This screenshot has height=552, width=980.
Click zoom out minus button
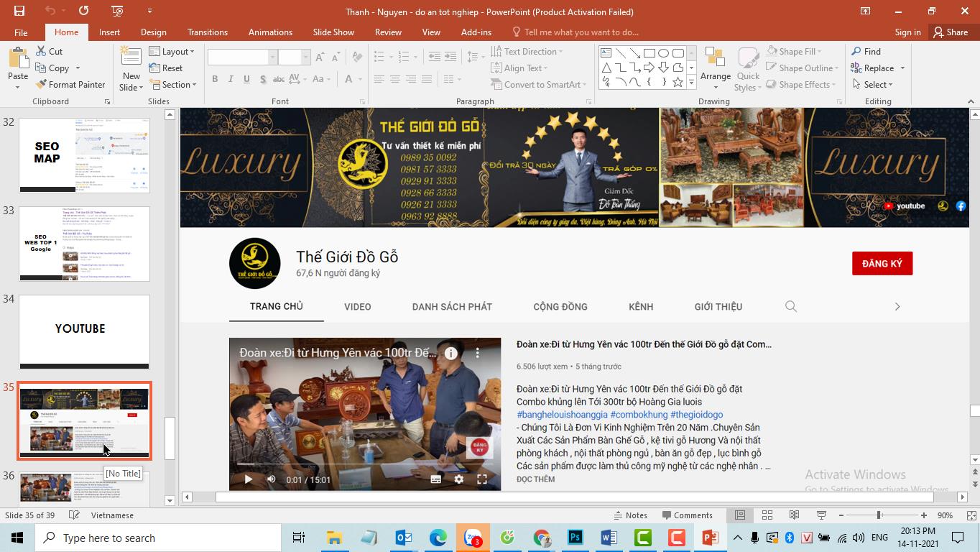[841, 515]
